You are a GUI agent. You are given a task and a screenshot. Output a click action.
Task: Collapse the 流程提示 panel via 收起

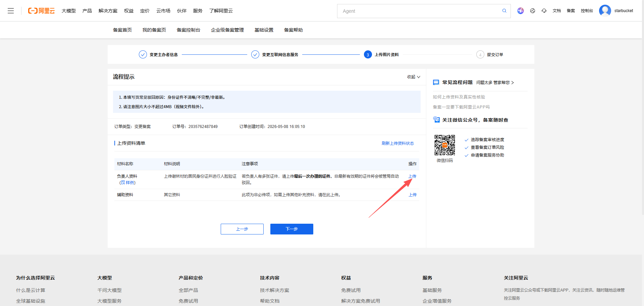414,77
